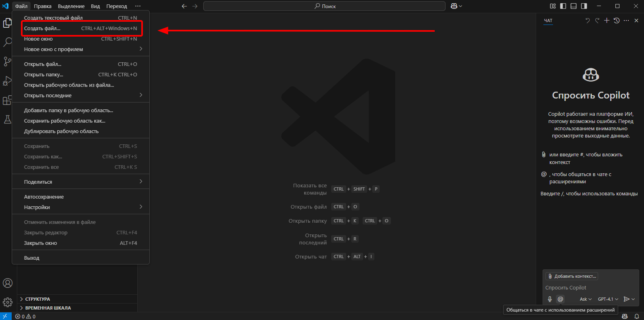Toggle Автосохранение in the File menu
This screenshot has height=320, width=644.
(44, 197)
